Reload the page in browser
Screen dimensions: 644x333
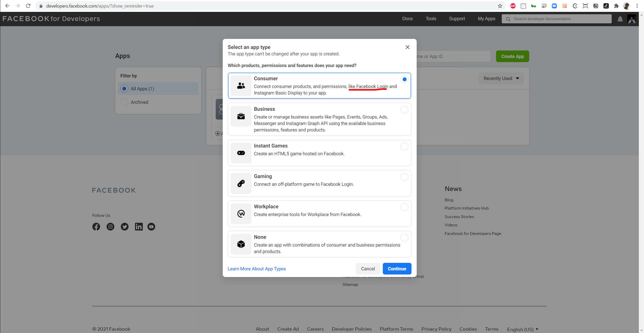tap(28, 6)
